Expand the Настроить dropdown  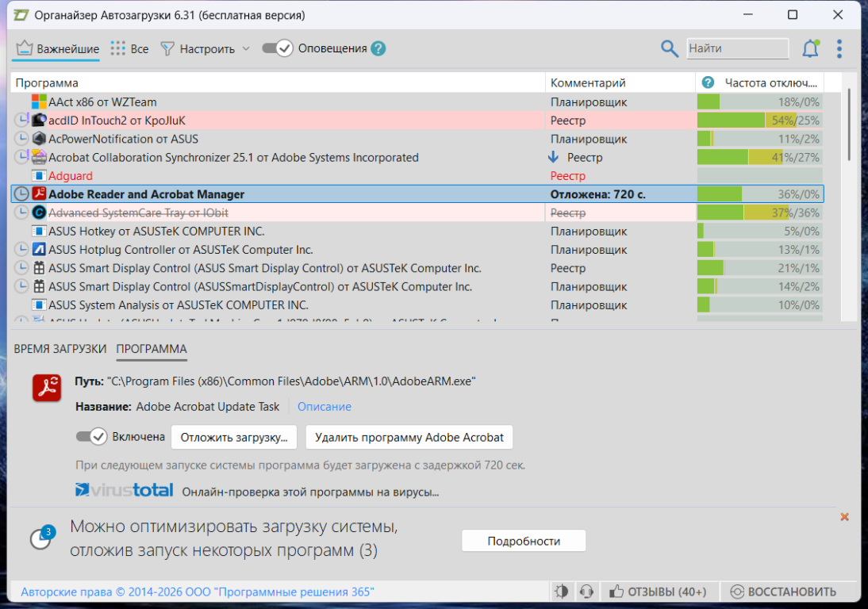click(205, 48)
